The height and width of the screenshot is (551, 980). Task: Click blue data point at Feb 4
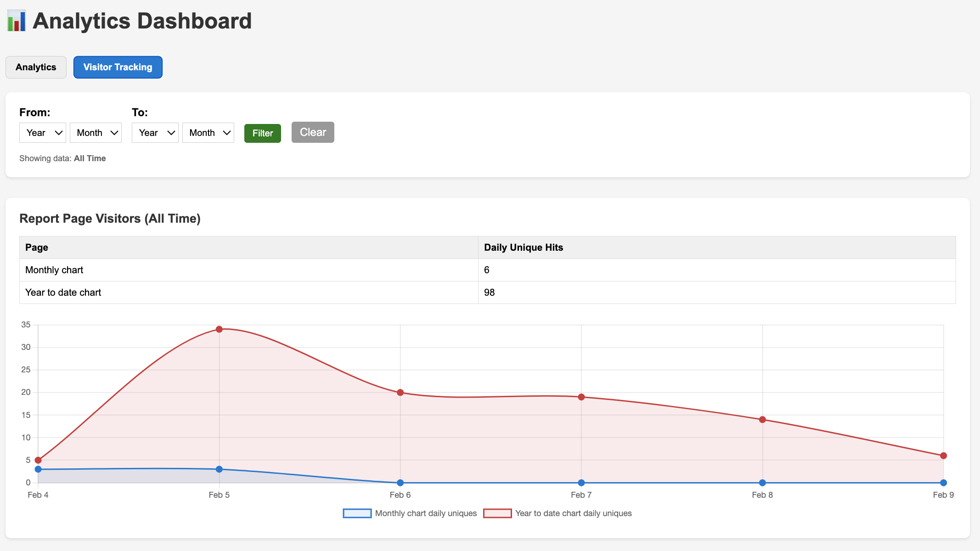click(38, 469)
